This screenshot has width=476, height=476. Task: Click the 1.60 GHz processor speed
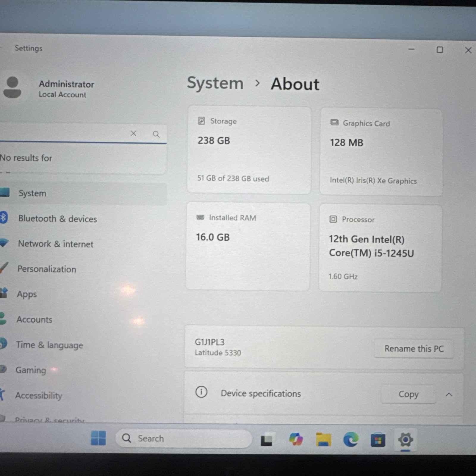click(343, 276)
